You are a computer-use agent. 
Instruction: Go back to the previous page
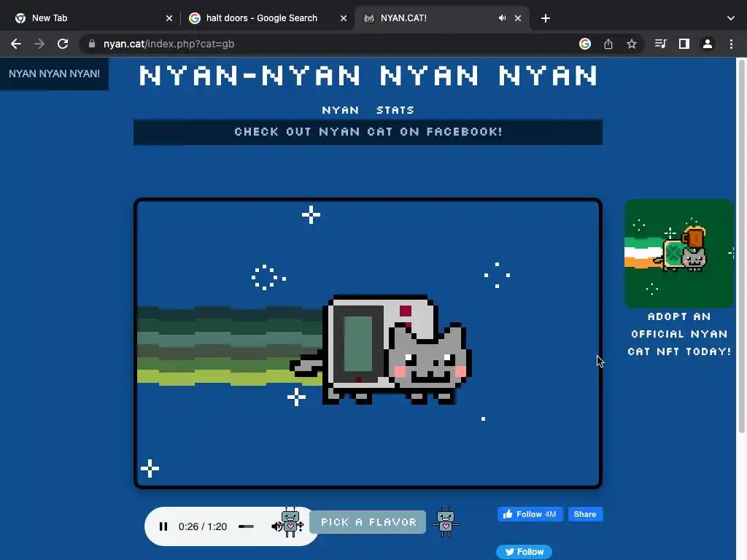point(16,44)
